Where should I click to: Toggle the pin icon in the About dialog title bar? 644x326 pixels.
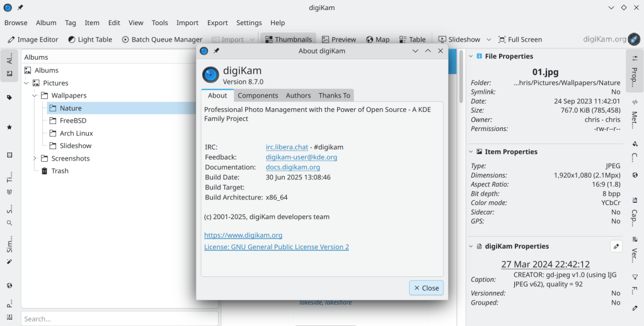tap(217, 50)
